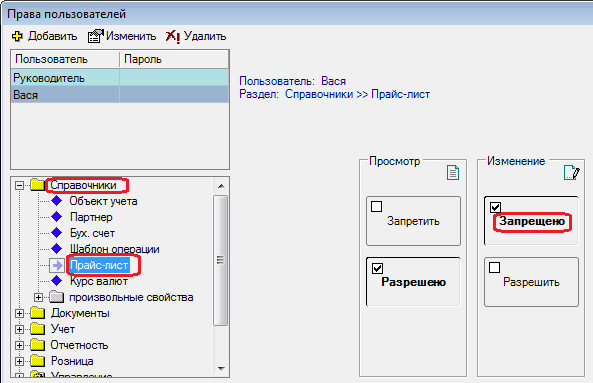Click the Документы folder icon
The image size is (593, 383).
coord(37,313)
